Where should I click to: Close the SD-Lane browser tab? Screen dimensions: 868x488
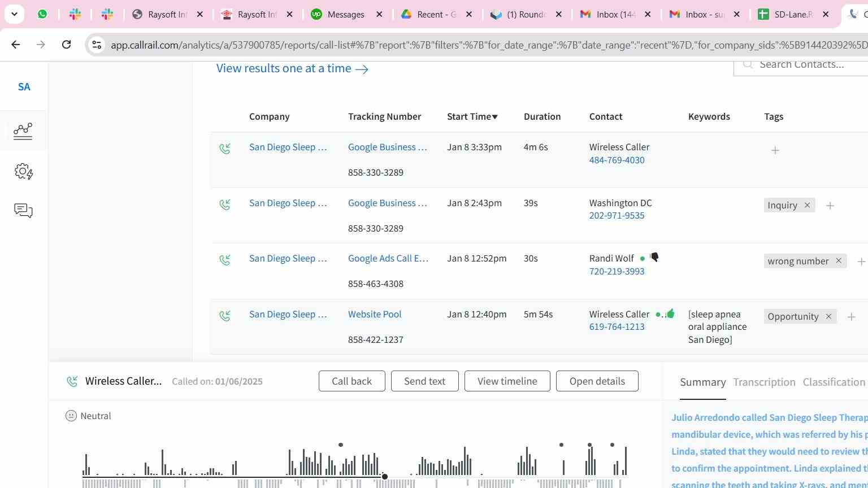826,14
